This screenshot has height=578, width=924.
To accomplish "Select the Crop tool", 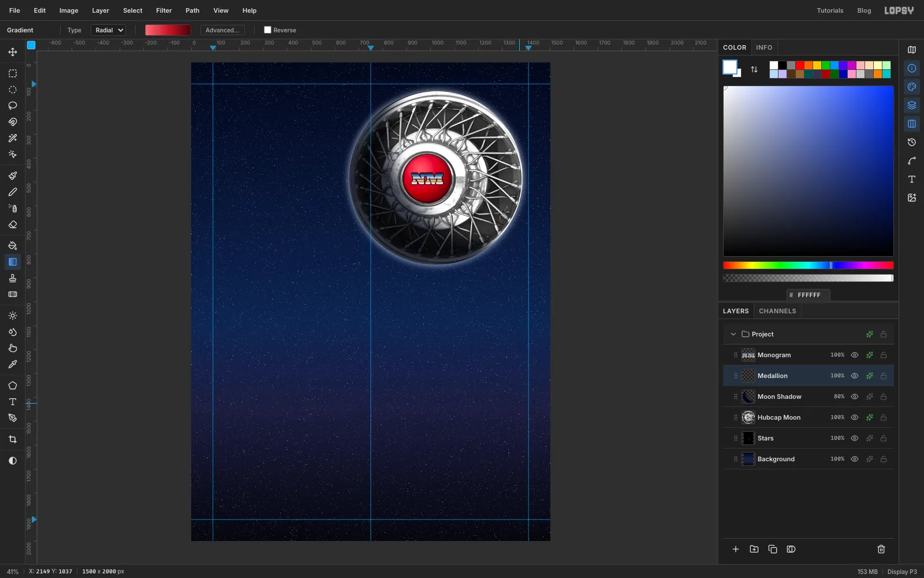I will (x=13, y=439).
